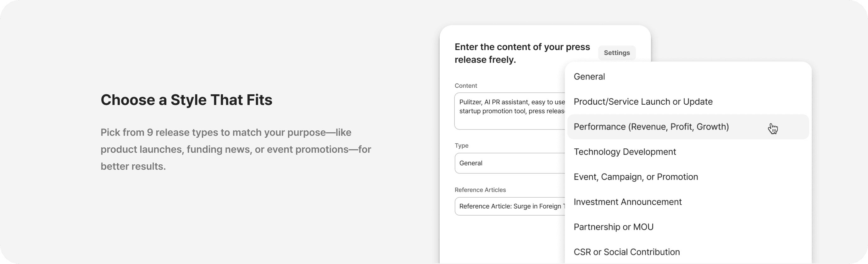868x264 pixels.
Task: Select General from the type list
Action: click(x=589, y=77)
